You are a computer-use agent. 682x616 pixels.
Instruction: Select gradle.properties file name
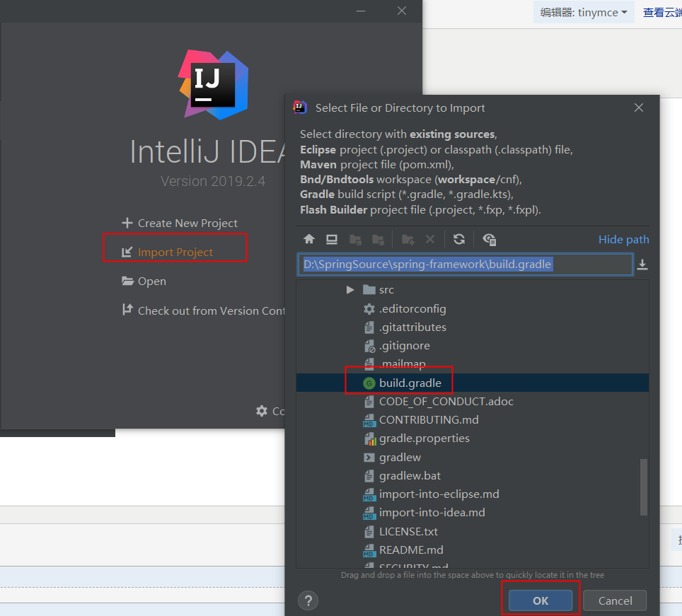424,438
